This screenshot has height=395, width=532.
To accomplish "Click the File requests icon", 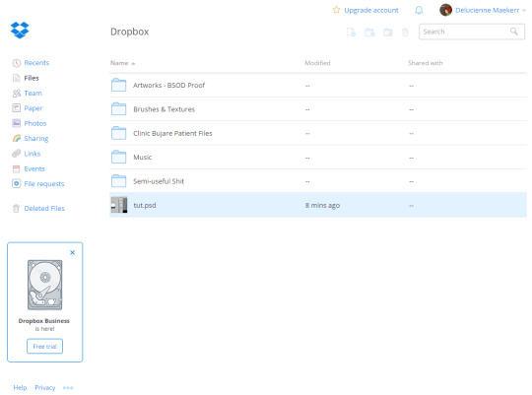I will tap(17, 183).
